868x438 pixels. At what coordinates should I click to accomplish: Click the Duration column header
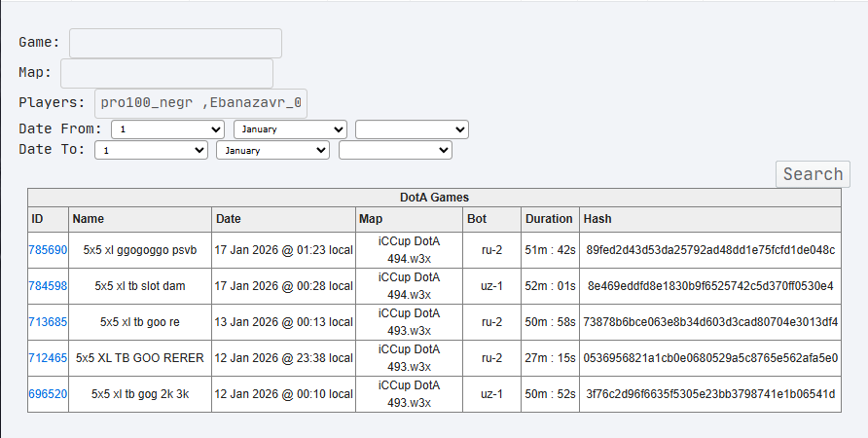(549, 219)
